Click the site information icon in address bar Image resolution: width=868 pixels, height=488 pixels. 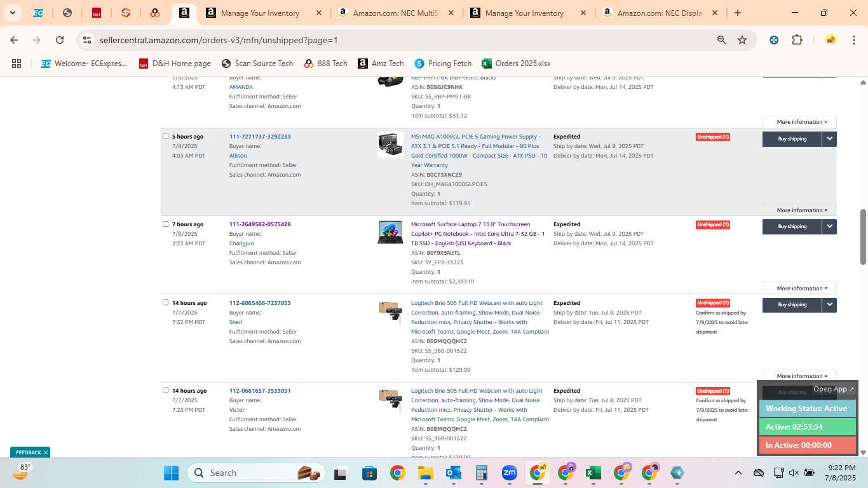87,40
